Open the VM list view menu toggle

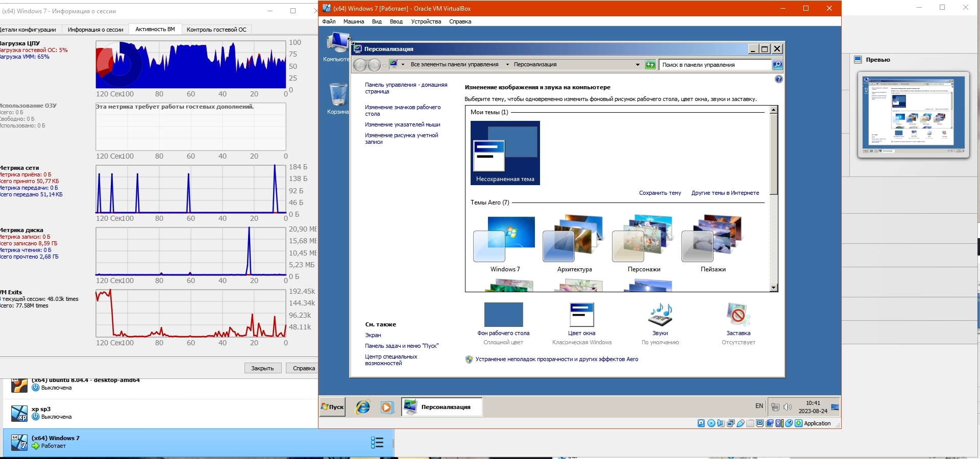click(x=377, y=442)
